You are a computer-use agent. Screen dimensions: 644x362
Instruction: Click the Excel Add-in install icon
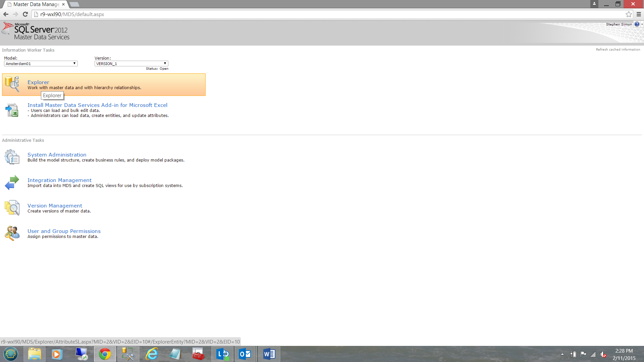[12, 110]
